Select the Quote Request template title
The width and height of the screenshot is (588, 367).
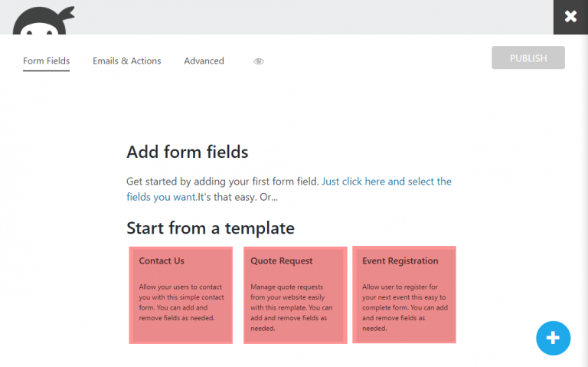click(x=282, y=261)
